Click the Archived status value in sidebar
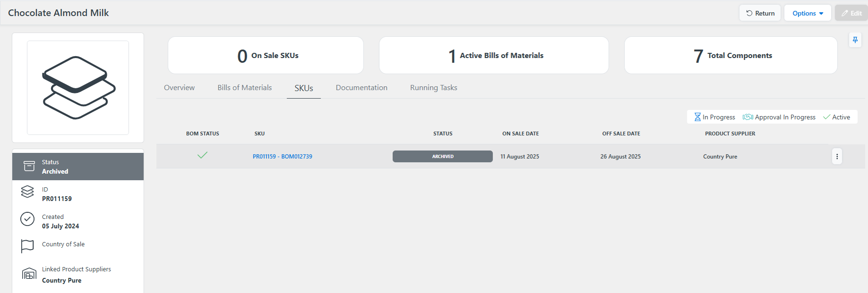868x293 pixels. click(x=55, y=171)
